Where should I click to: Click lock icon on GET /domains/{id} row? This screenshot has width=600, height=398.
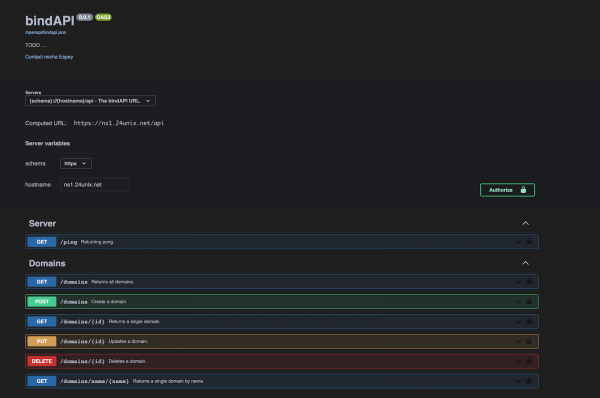coord(529,321)
